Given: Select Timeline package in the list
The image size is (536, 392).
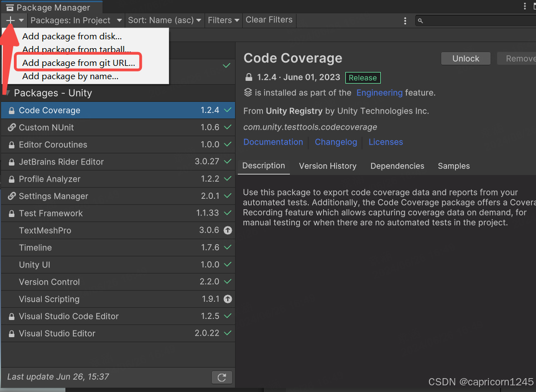Looking at the screenshot, I should click(35, 247).
